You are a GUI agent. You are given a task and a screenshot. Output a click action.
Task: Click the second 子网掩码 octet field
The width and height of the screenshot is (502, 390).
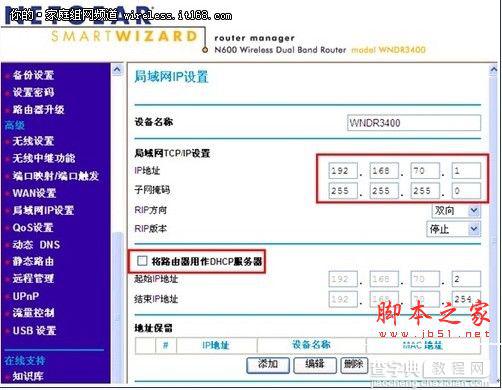[x=384, y=191]
